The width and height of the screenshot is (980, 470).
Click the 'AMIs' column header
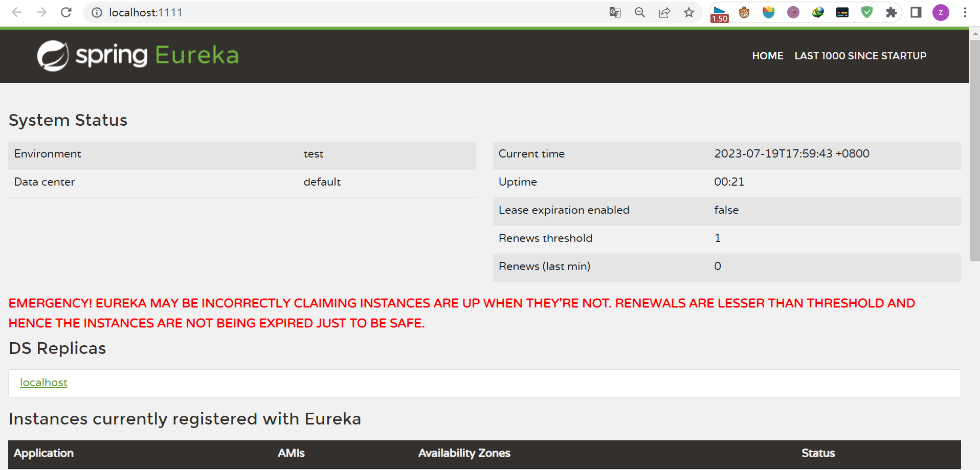[291, 453]
